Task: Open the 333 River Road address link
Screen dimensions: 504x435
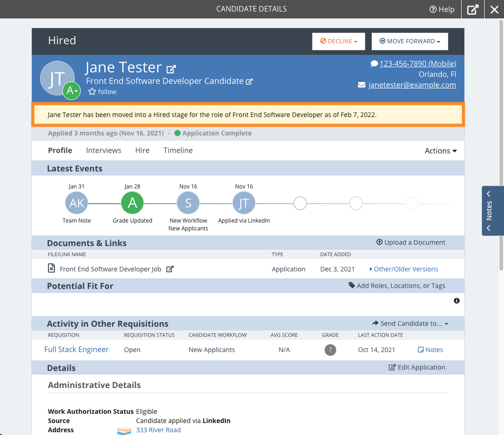Action: [x=159, y=430]
